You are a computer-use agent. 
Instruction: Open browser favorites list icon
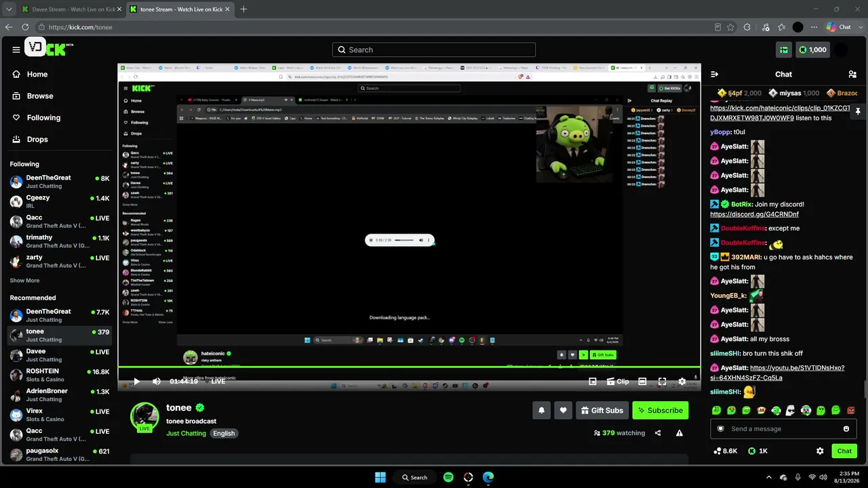[x=782, y=27]
